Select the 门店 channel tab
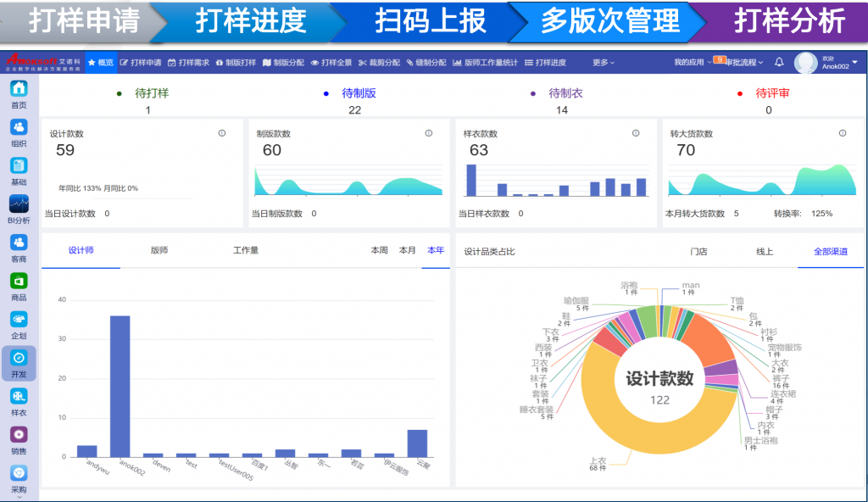The height and width of the screenshot is (502, 868). [x=698, y=252]
